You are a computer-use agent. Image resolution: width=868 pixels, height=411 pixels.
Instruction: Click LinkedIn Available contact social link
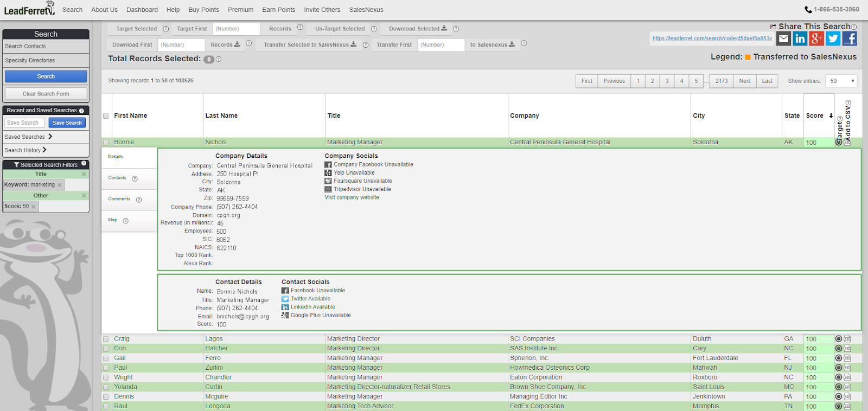(313, 307)
